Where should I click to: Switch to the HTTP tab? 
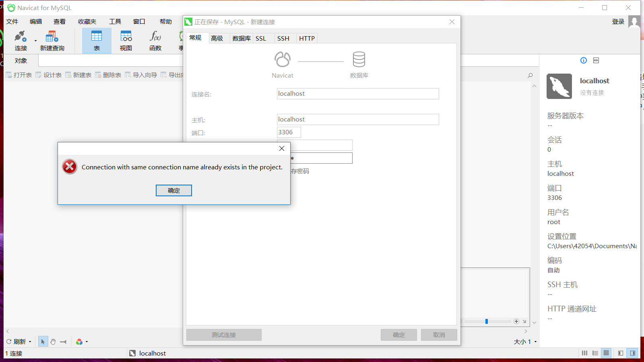coord(307,38)
